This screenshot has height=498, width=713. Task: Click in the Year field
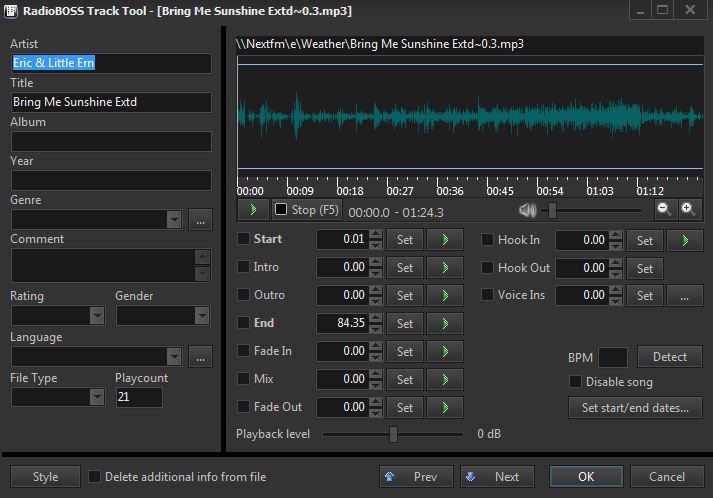(x=111, y=181)
